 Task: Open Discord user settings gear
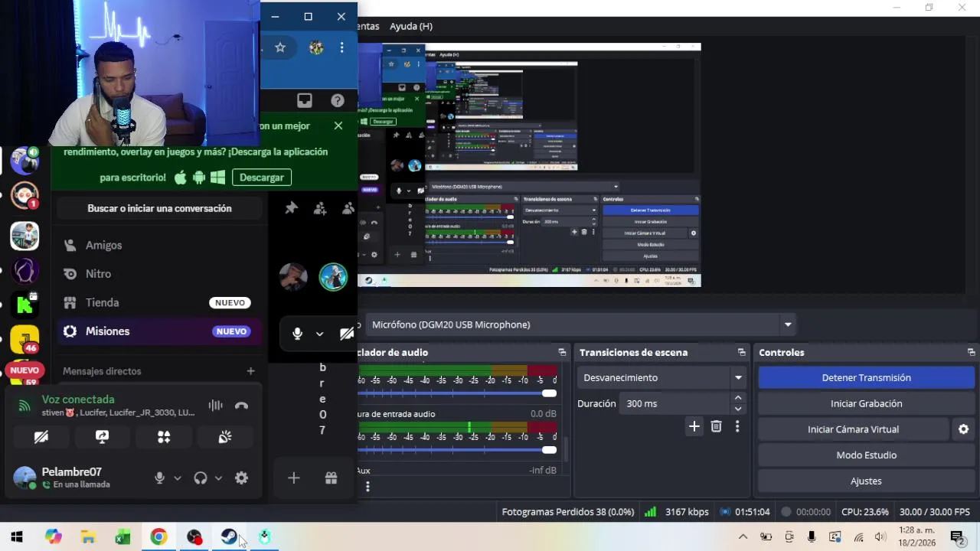pos(241,478)
